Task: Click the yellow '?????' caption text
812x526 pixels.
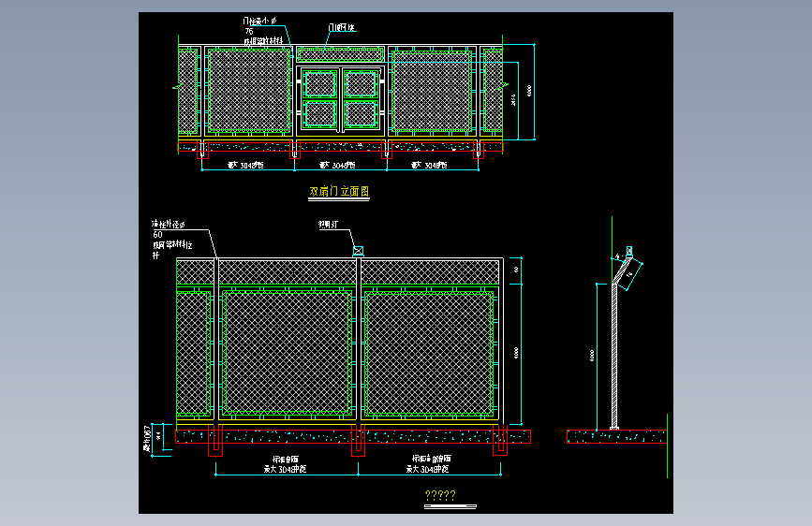Action: tap(440, 495)
